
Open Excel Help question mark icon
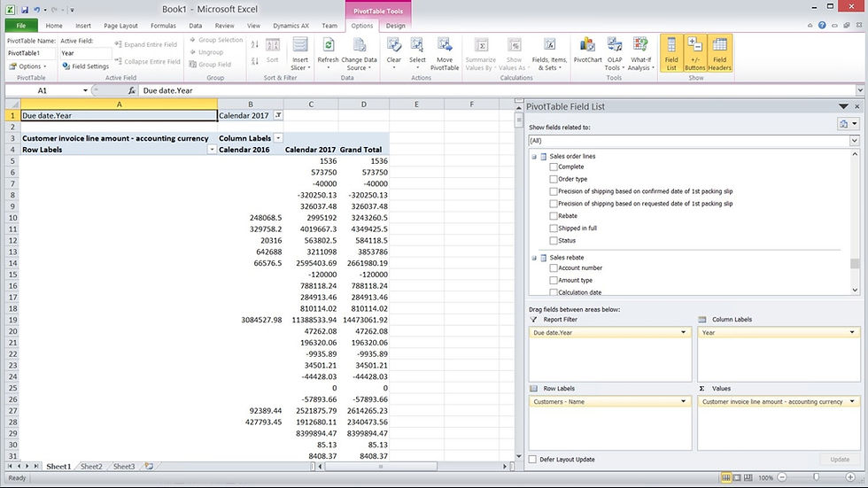click(x=822, y=25)
